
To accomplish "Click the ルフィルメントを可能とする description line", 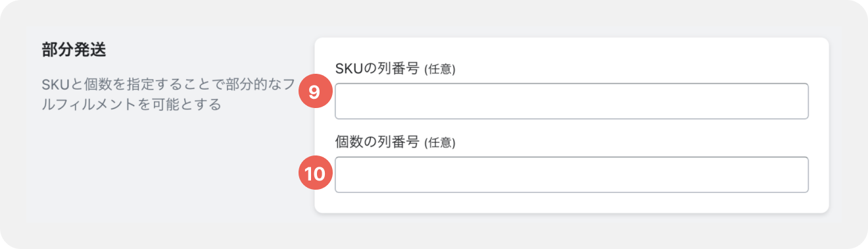I will coord(130,104).
